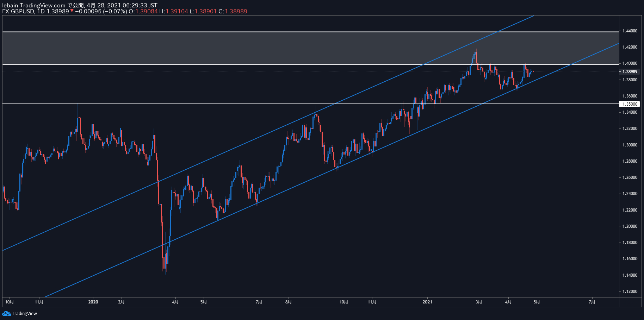Click the 1.40000 price axis label
The height and width of the screenshot is (320, 644).
coord(630,63)
